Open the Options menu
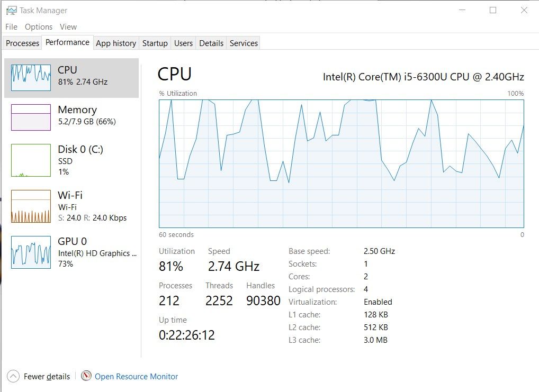The image size is (539, 392). (38, 26)
